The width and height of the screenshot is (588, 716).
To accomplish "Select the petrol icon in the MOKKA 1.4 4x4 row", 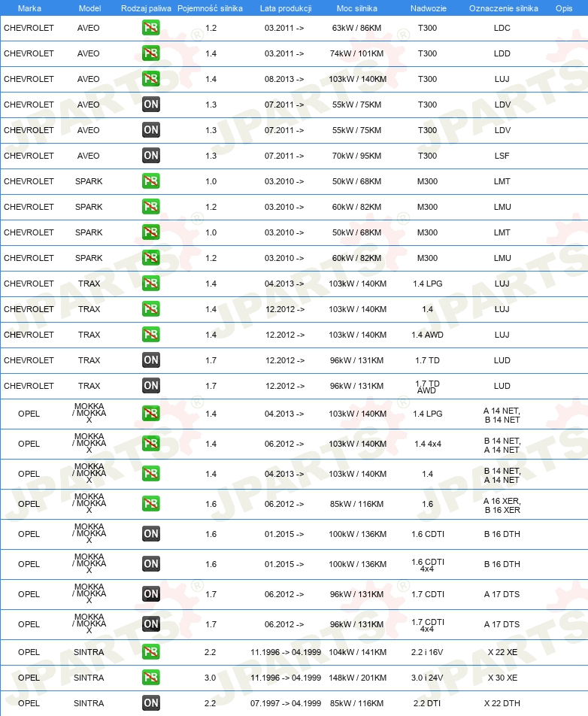I will (150, 444).
